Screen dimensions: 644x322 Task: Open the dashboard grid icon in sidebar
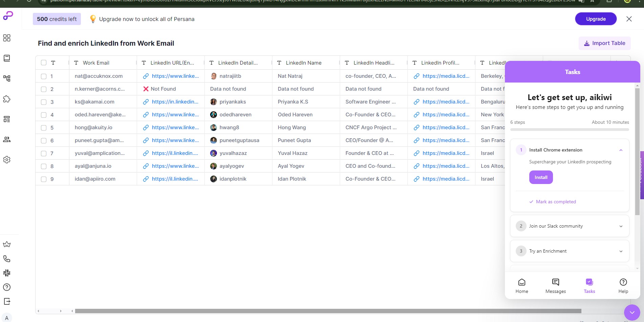tap(7, 38)
